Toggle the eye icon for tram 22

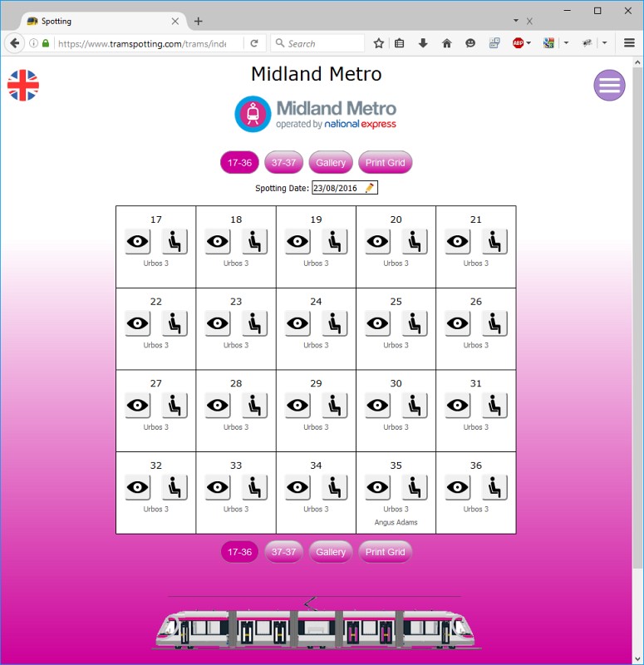click(x=138, y=323)
